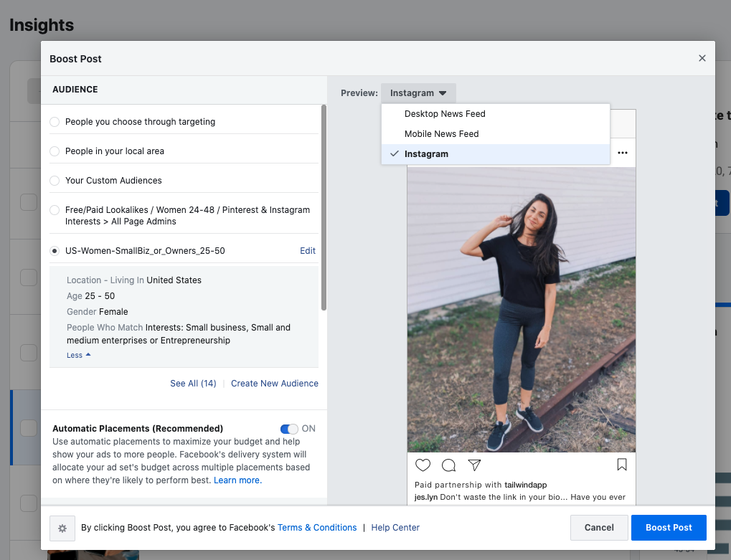Click the heart like icon in preview
The height and width of the screenshot is (560, 731).
[x=423, y=465]
